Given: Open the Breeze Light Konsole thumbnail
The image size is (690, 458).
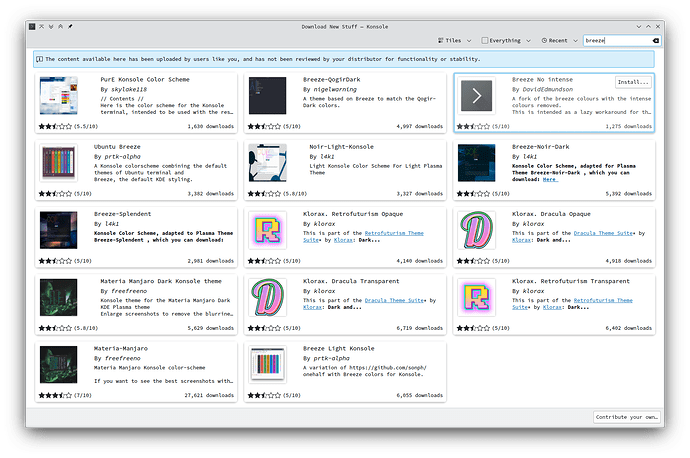Looking at the screenshot, I should tap(267, 365).
